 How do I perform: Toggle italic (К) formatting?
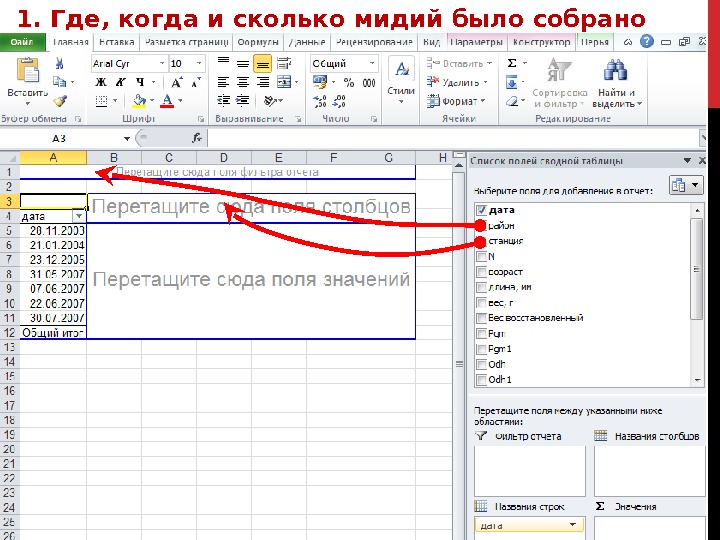120,82
